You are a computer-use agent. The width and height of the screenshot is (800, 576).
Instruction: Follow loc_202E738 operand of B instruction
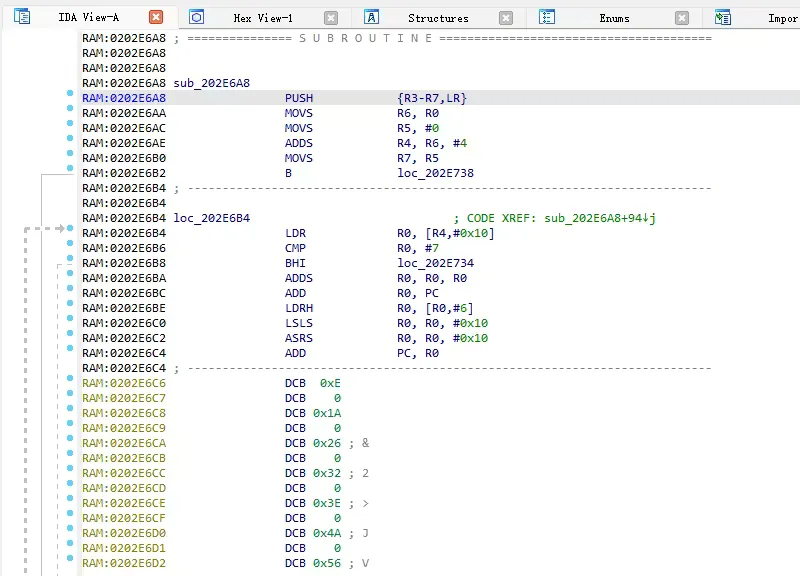[435, 173]
